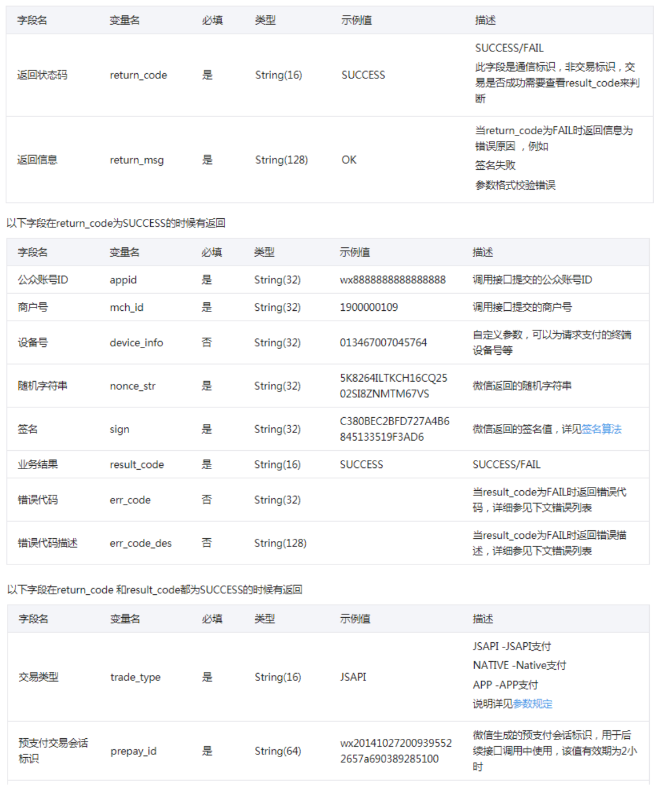Viewport: 656px width, 812px height.
Task: Click the JSAPI example value
Action: pyautogui.click(x=353, y=677)
